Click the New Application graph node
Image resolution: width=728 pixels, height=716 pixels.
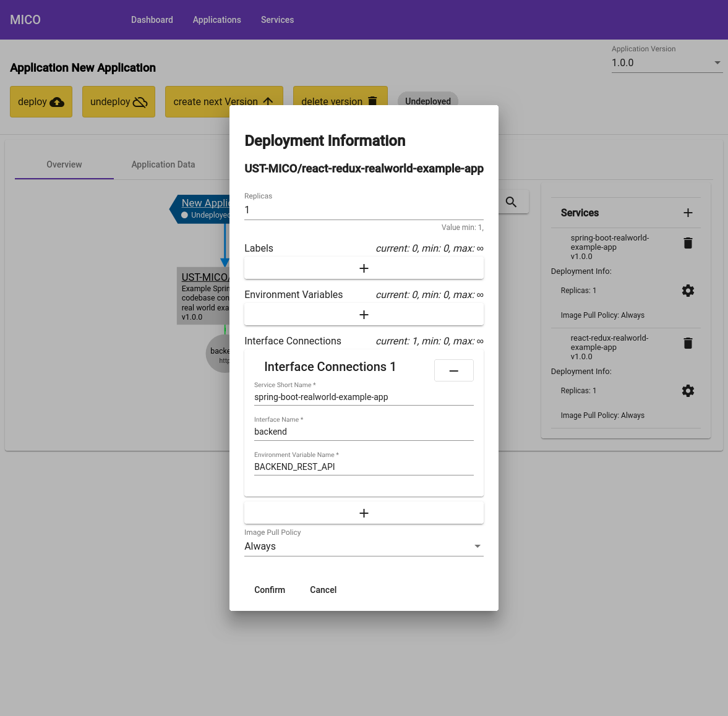(200, 209)
